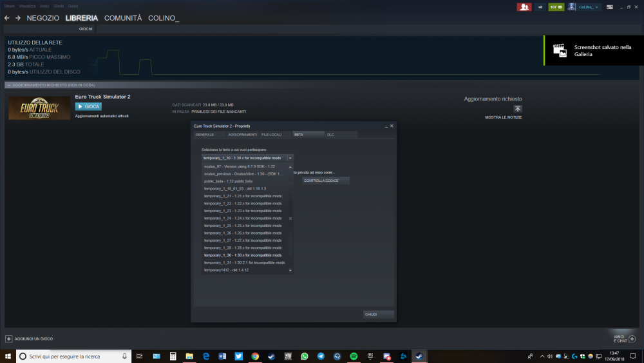Click AGGIUNGI UN GIOCO
This screenshot has height=363, width=644.
33,338
